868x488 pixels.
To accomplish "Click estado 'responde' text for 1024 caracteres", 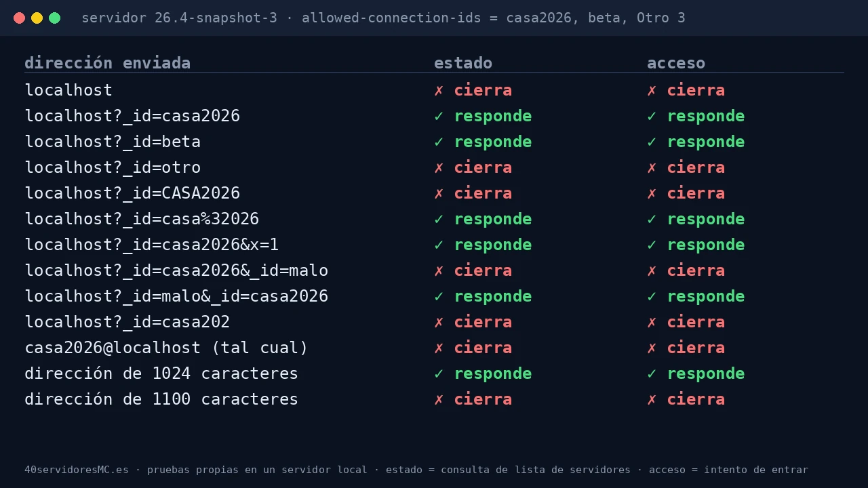I will click(x=493, y=373).
